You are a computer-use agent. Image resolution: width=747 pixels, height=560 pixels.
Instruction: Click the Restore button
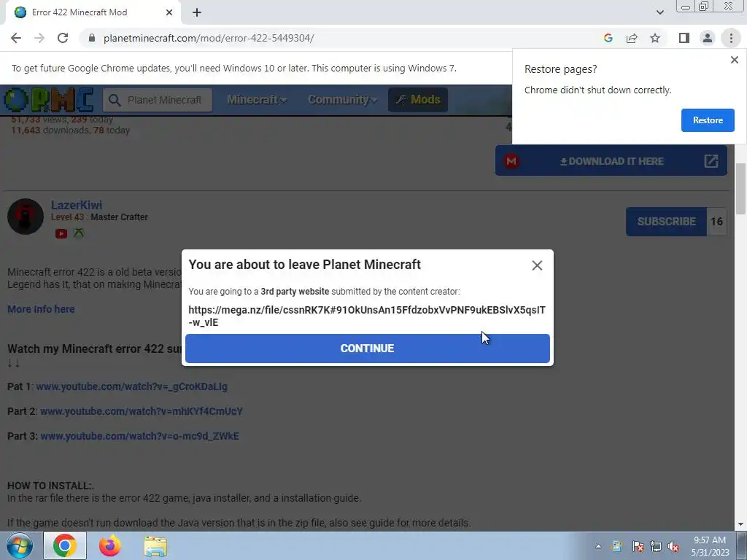coord(708,120)
